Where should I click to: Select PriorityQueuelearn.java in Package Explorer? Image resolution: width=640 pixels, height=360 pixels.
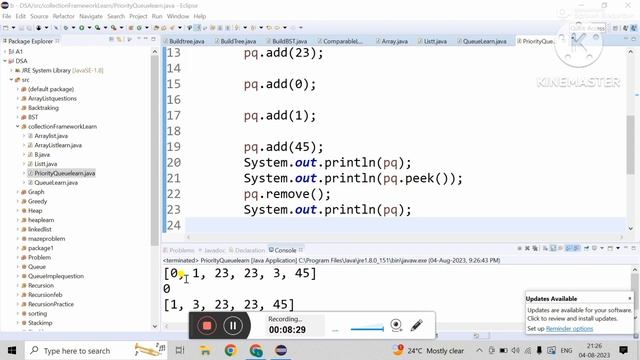click(64, 173)
